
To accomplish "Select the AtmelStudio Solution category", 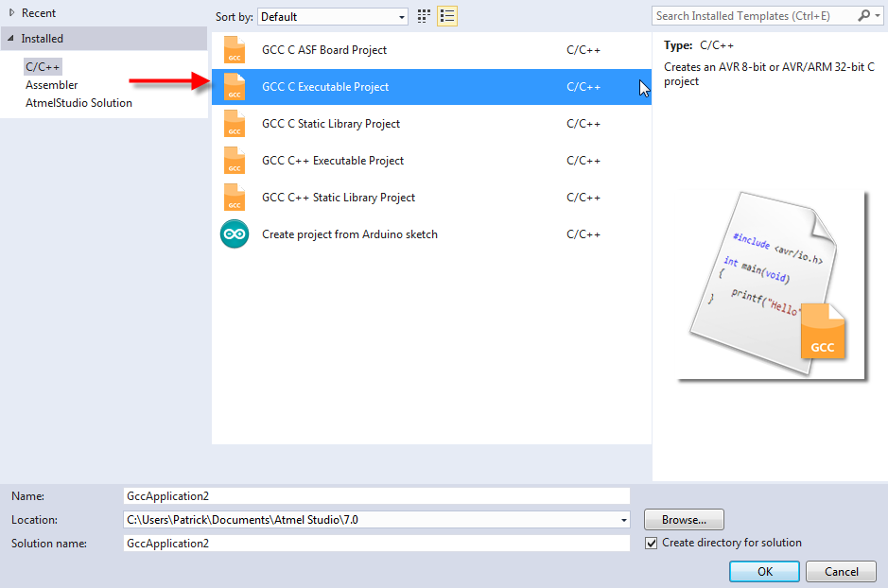I will (78, 103).
